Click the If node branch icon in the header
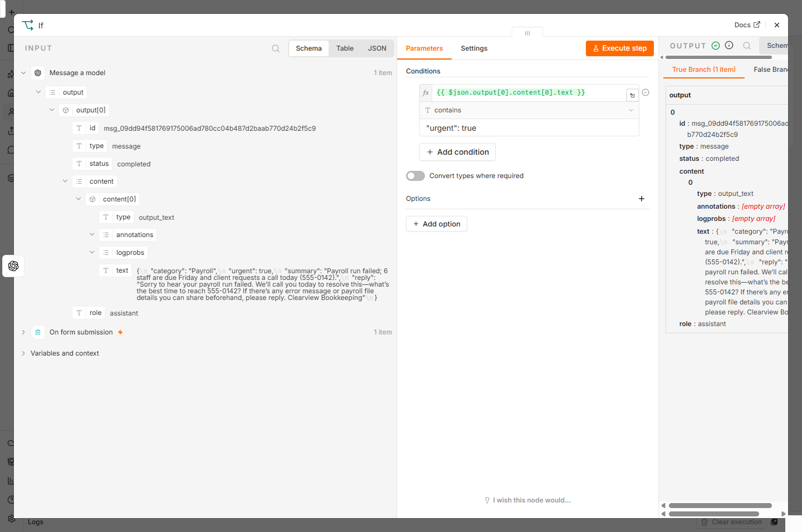This screenshot has width=802, height=532. [28, 25]
